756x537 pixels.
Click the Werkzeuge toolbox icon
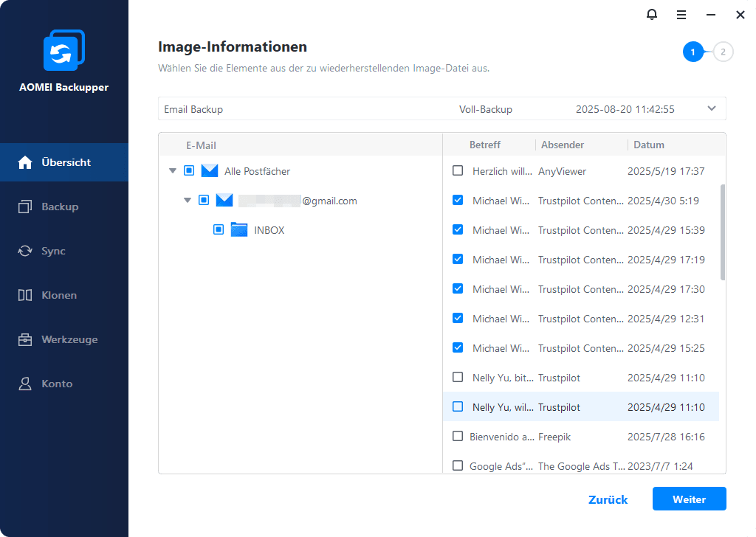pyautogui.click(x=25, y=339)
